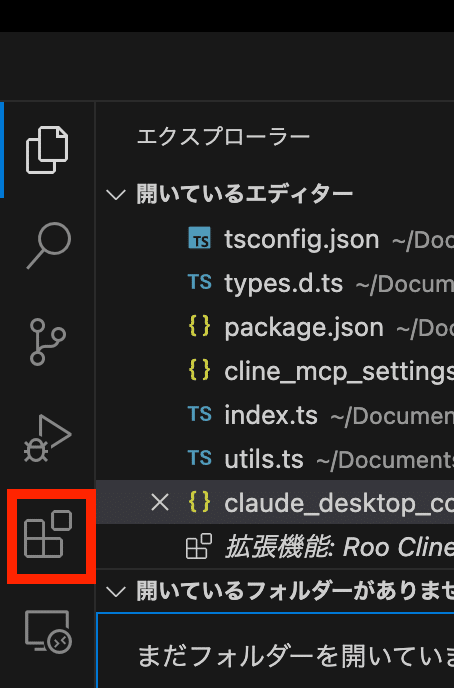The image size is (454, 688).
Task: Collapse the 開いているエディター section chevron
Action: [x=116, y=194]
